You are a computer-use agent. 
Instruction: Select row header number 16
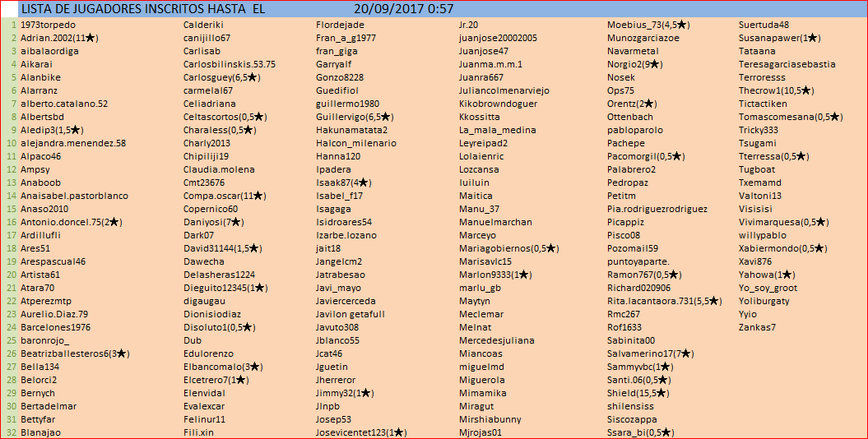tap(12, 222)
